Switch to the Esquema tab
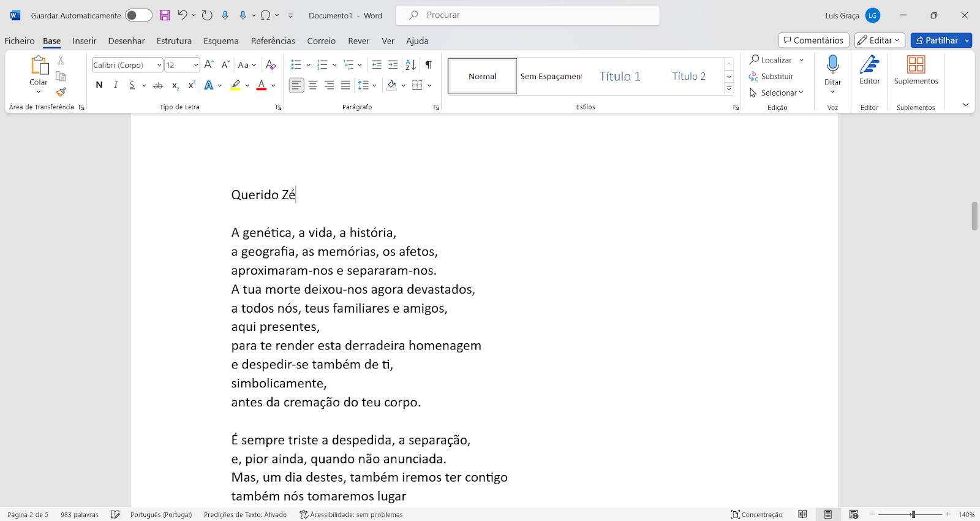980x521 pixels. coord(221,41)
